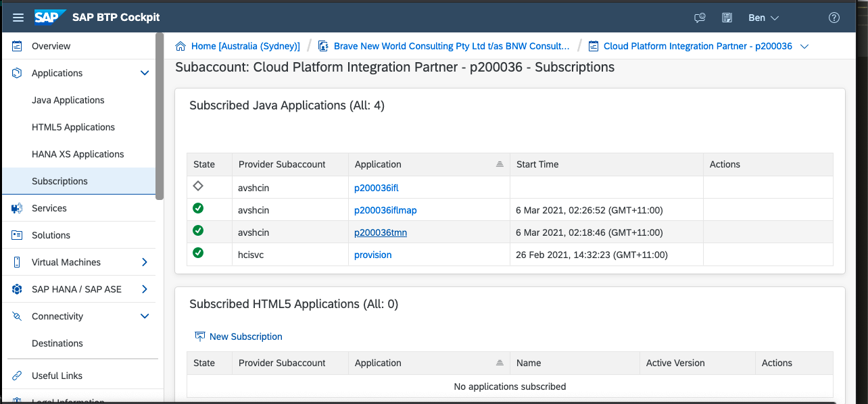Open the notifications list icon in header
Screen dimensions: 868x404
727,18
